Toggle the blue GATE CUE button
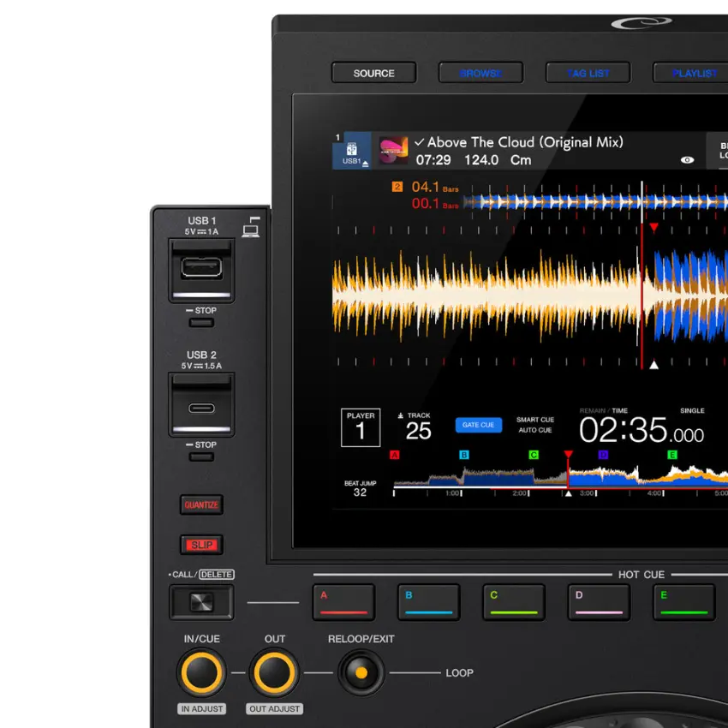 click(x=478, y=425)
